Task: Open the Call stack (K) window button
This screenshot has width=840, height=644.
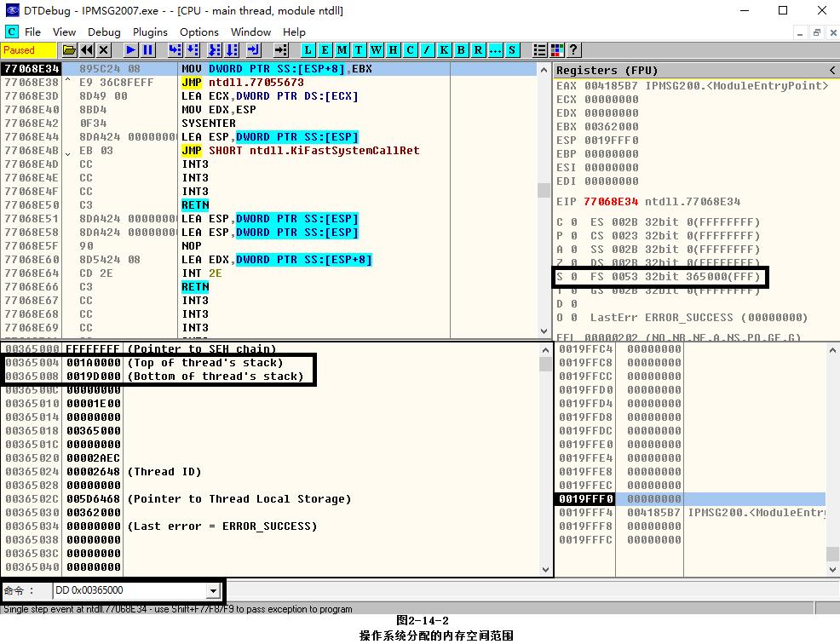Action: point(444,50)
